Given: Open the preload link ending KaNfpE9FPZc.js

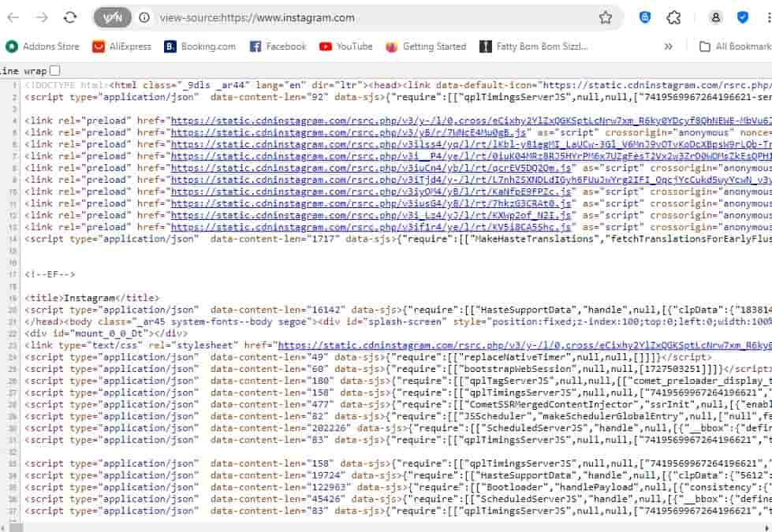Looking at the screenshot, I should point(371,192).
